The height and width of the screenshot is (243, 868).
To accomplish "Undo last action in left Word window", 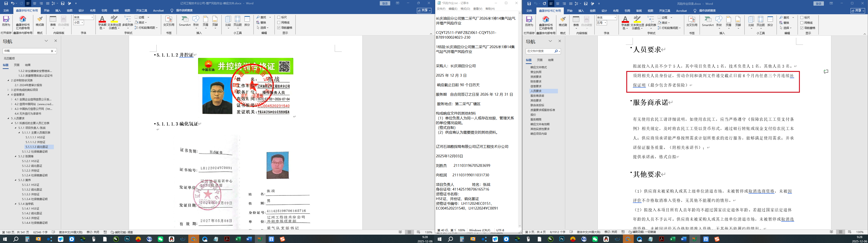I will [x=13, y=3].
